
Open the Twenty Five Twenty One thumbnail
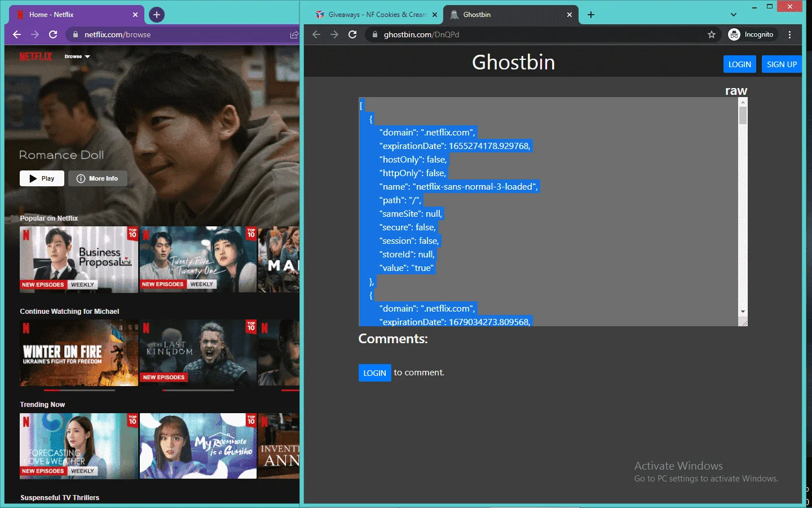(198, 260)
